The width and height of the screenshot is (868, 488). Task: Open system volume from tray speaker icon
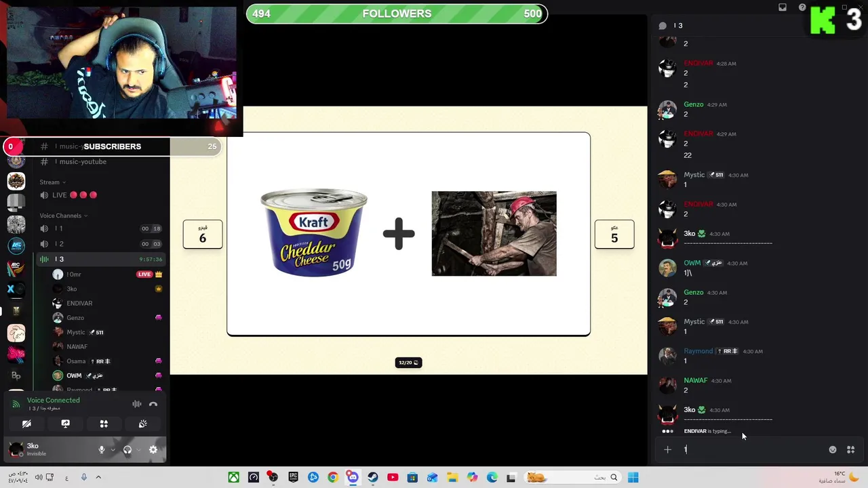tap(39, 477)
